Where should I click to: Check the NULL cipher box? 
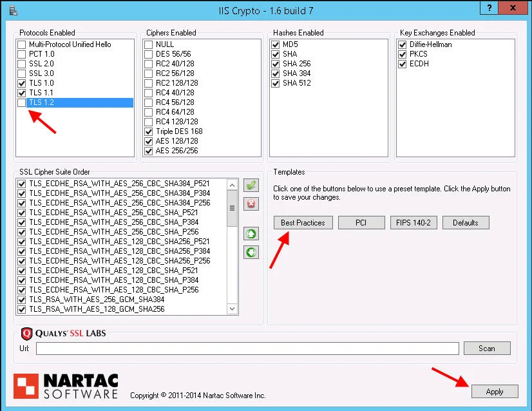pyautogui.click(x=149, y=44)
